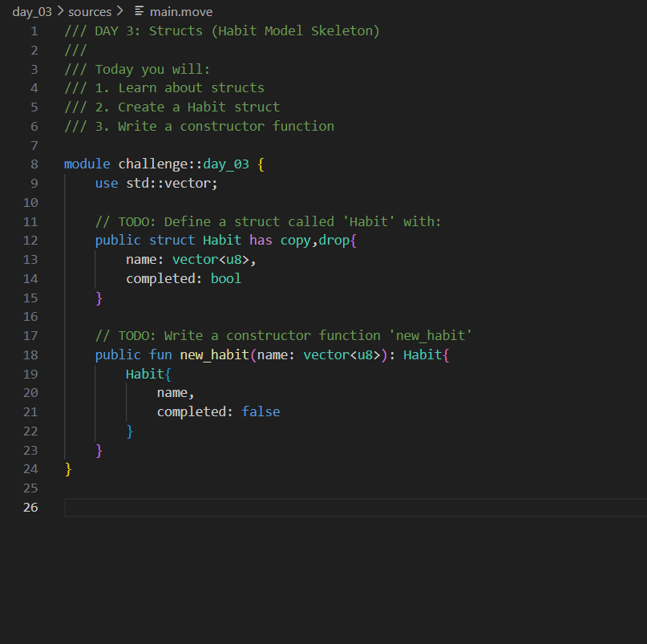Click the false keyword on line 21
Screen dimensions: 647x644
[260, 411]
